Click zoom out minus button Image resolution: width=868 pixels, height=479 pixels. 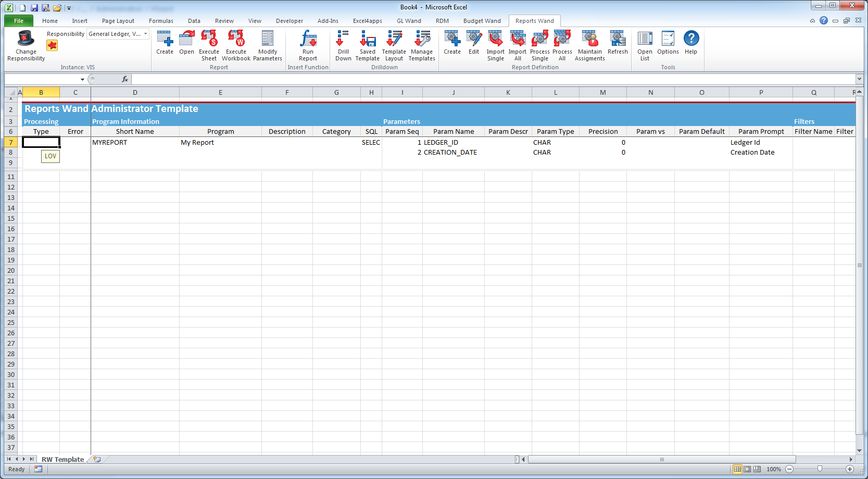click(789, 469)
